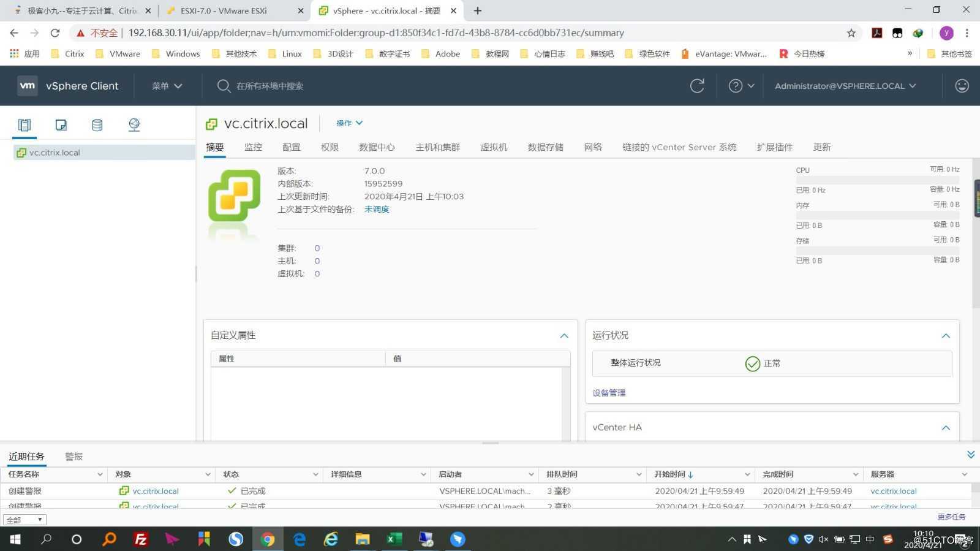This screenshot has width=980, height=551.
Task: Open the Apps bookmarks shortcut
Action: pos(24,54)
